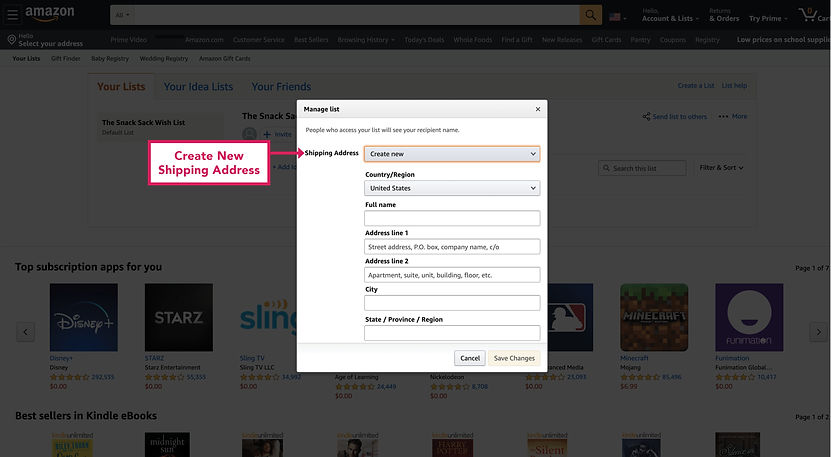The width and height of the screenshot is (831, 457).
Task: Open the Sling TV app thumbnail
Action: pos(268,317)
